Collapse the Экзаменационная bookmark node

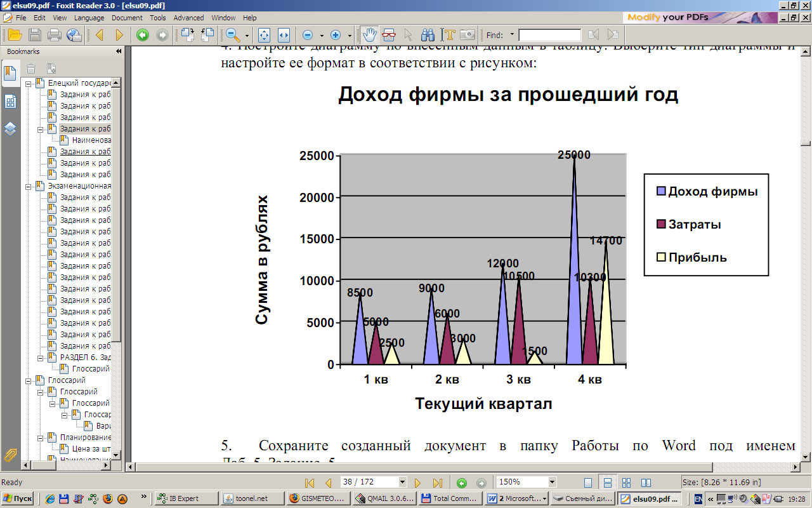pyautogui.click(x=29, y=186)
